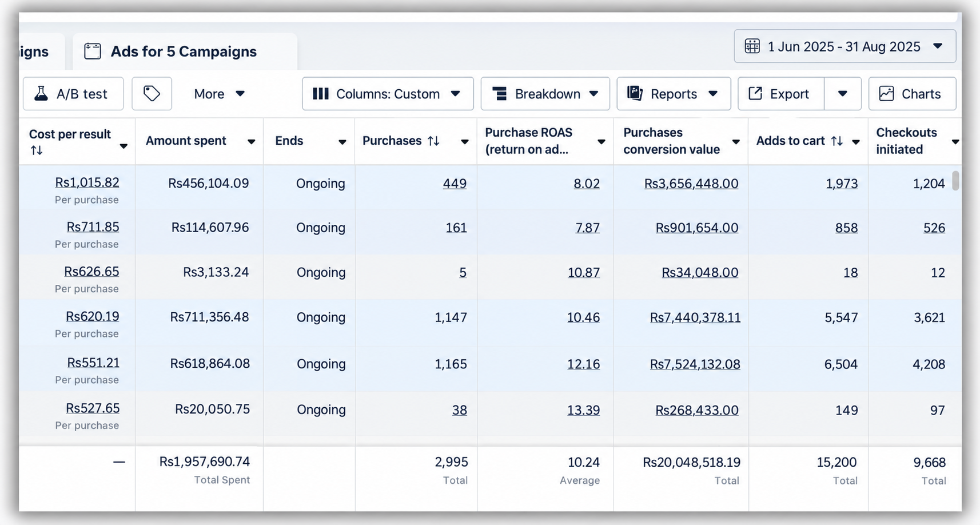Viewport: 980px width, 525px height.
Task: Select the Ads for 5 Campaigns tab
Action: [x=184, y=51]
